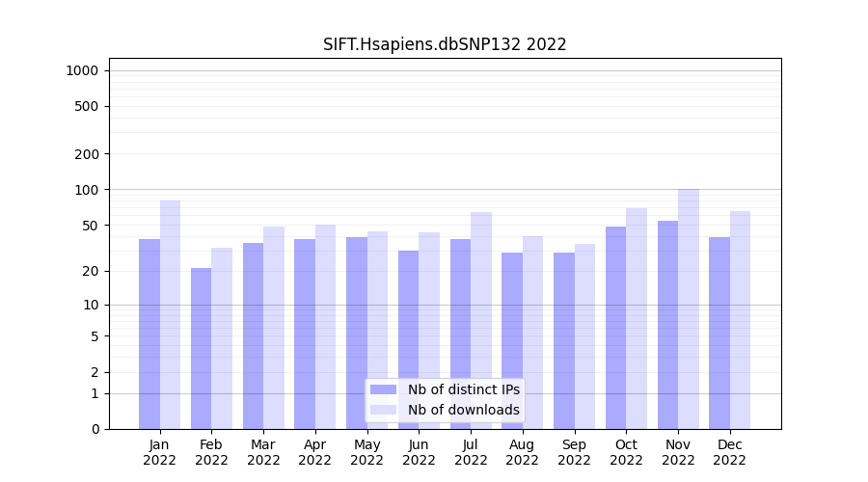Click the December distinct IPs bar
This screenshot has height=482, width=868.
pyautogui.click(x=719, y=333)
